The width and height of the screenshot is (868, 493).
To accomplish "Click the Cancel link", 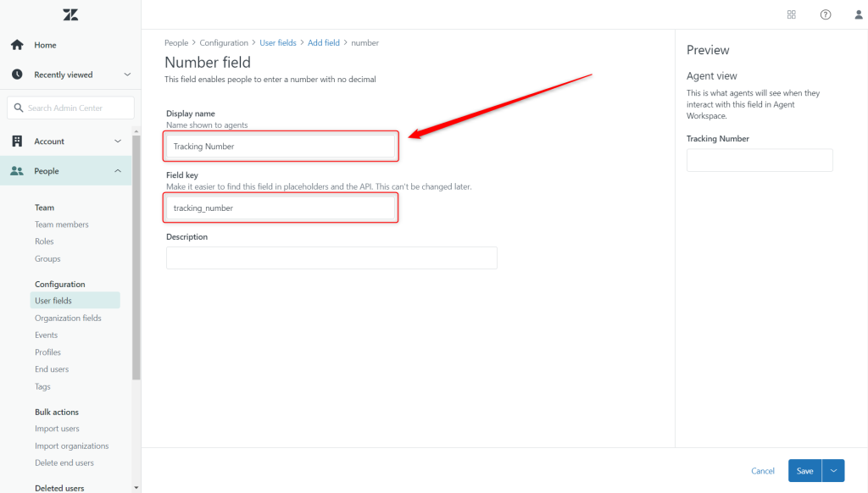I will point(763,471).
